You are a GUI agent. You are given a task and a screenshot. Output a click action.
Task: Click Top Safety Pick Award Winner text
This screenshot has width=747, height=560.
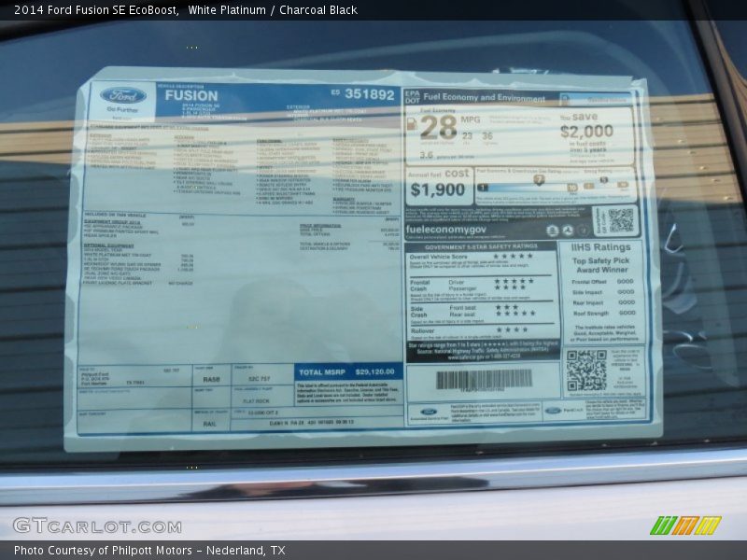[x=601, y=265]
